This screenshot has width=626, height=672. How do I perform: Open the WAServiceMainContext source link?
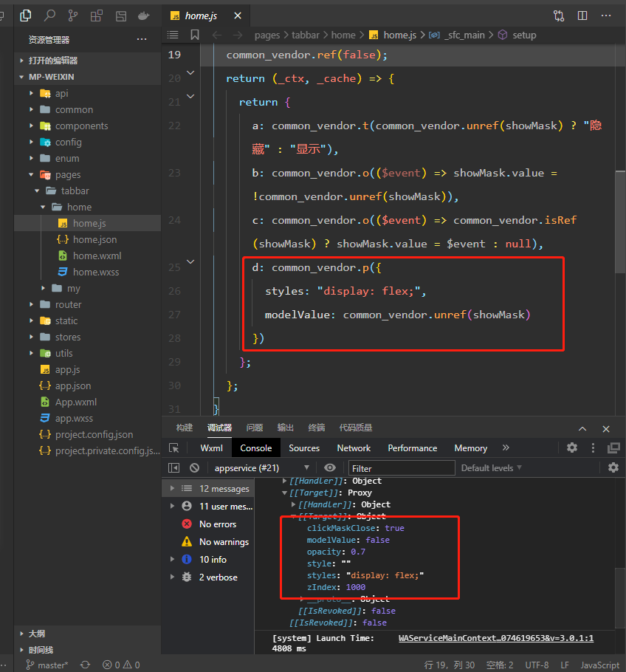pos(495,638)
